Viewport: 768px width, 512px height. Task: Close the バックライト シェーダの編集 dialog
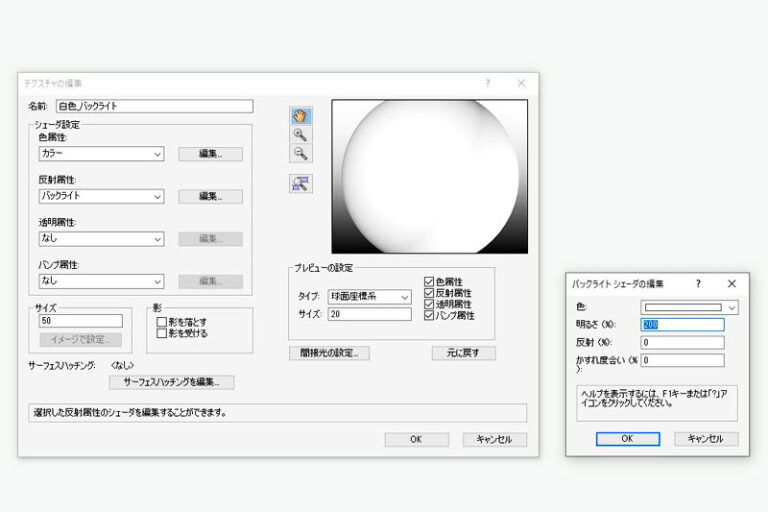pyautogui.click(x=731, y=284)
